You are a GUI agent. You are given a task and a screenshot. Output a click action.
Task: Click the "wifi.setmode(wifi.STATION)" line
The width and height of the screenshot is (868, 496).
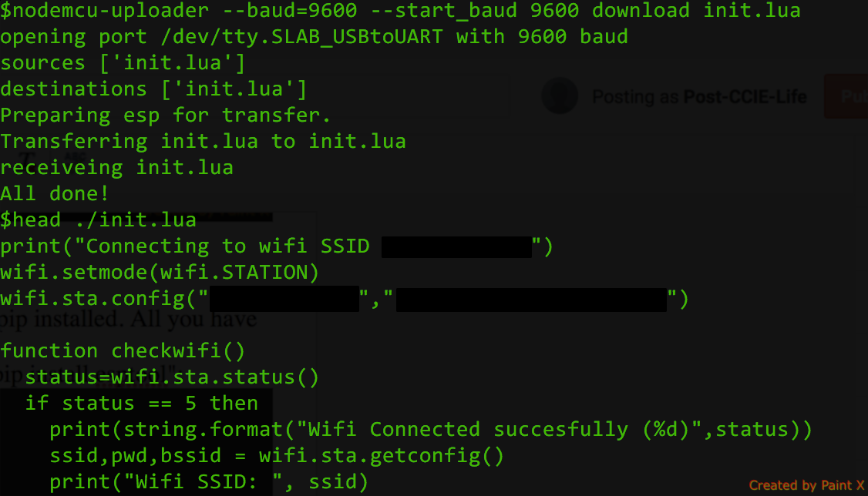[x=160, y=273]
